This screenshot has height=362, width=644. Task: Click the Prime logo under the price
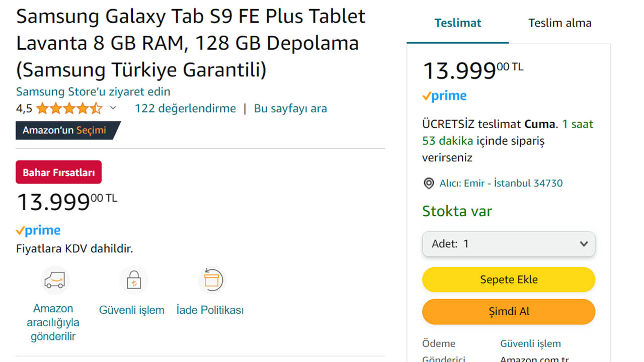pyautogui.click(x=38, y=230)
